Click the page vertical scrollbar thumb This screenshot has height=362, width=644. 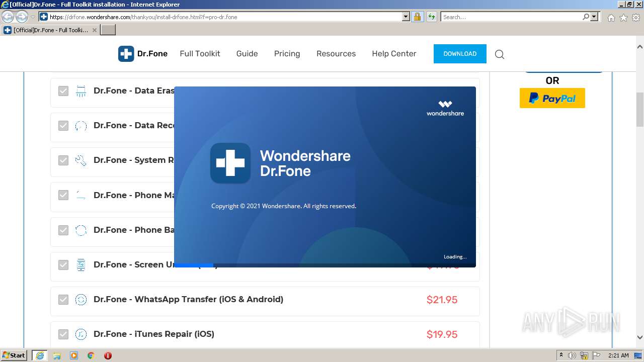[x=640, y=110]
